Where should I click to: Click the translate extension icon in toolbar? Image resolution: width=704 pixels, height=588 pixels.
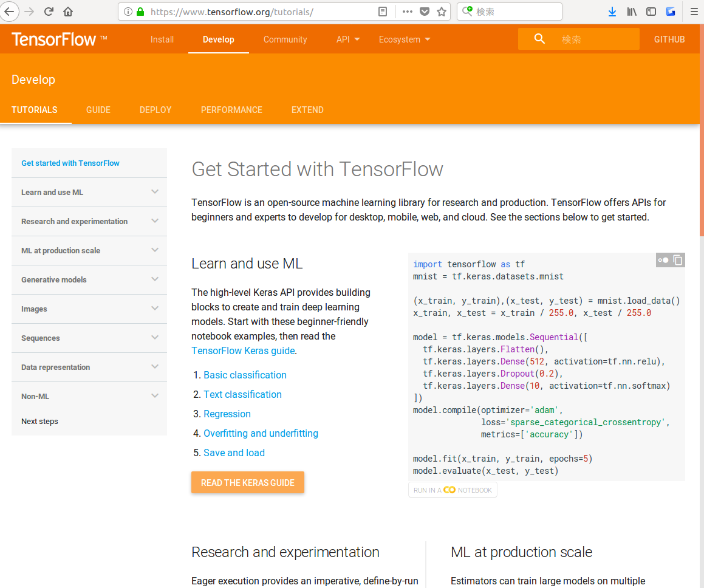tap(671, 12)
